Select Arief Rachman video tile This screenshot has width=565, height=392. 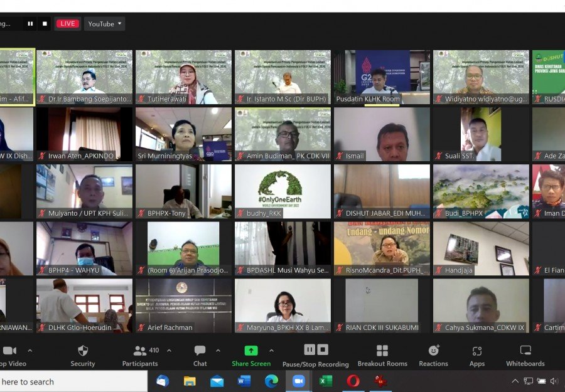pos(184,305)
